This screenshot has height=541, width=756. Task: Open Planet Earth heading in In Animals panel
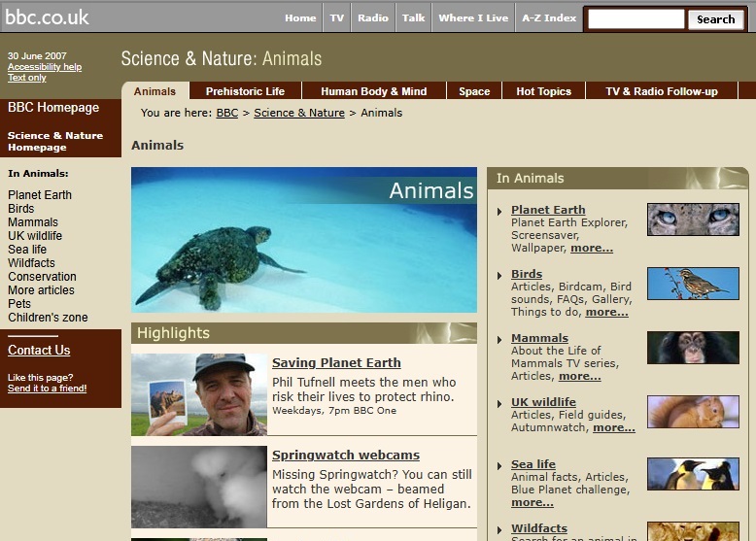[x=548, y=210]
